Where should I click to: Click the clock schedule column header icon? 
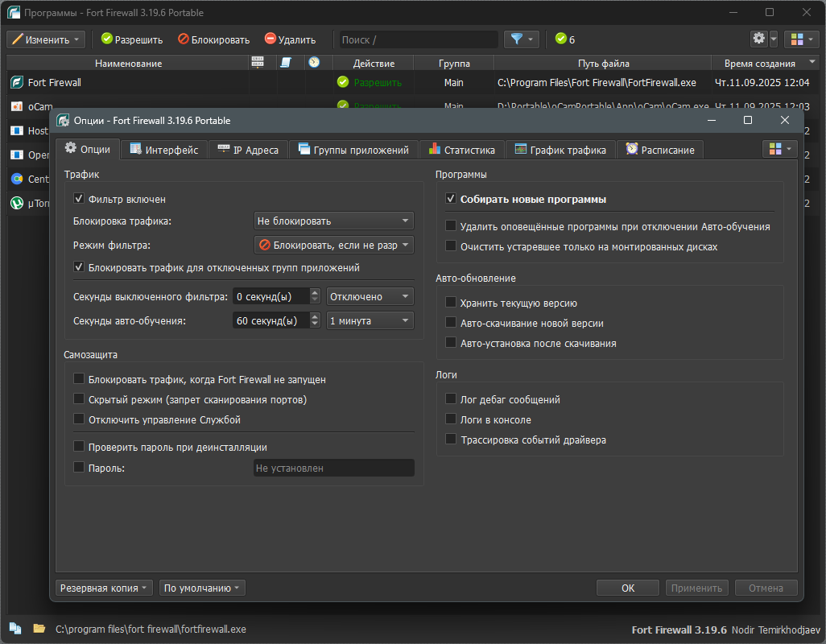click(315, 62)
